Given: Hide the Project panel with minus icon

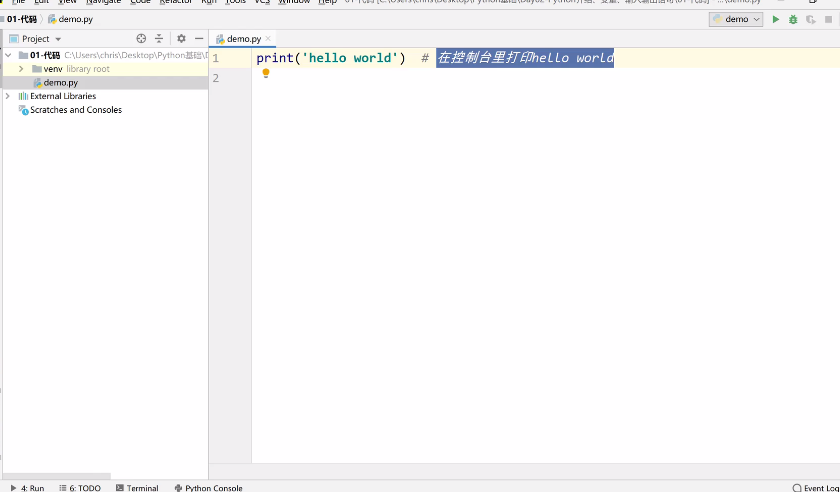Looking at the screenshot, I should point(198,39).
